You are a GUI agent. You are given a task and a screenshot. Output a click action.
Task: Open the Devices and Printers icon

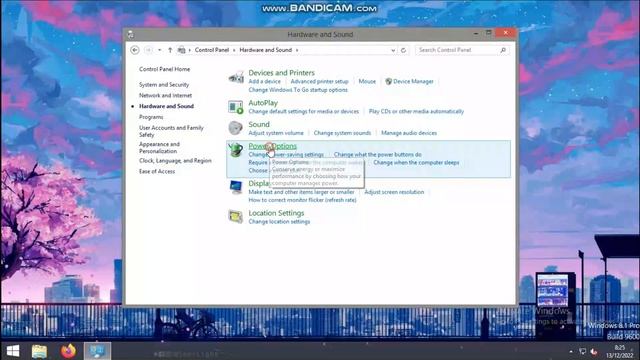(x=236, y=77)
